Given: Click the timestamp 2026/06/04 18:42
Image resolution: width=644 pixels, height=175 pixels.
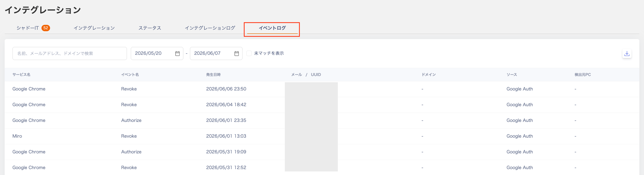Looking at the screenshot, I should coord(226,105).
